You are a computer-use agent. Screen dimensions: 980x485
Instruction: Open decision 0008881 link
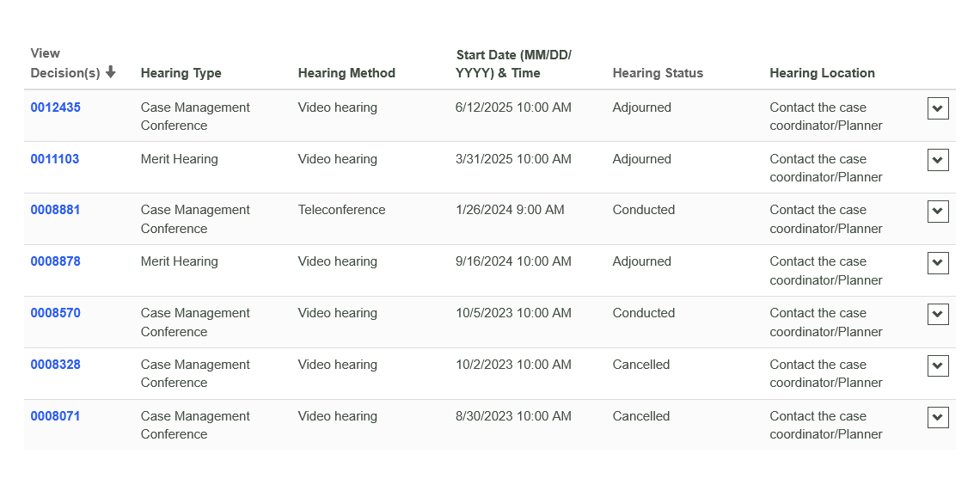(x=56, y=210)
